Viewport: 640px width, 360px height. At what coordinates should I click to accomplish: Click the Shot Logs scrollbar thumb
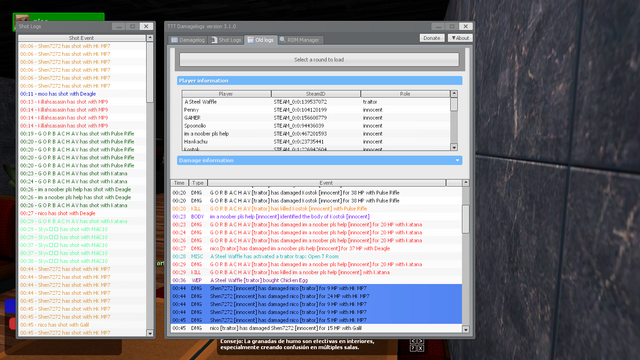[x=150, y=72]
